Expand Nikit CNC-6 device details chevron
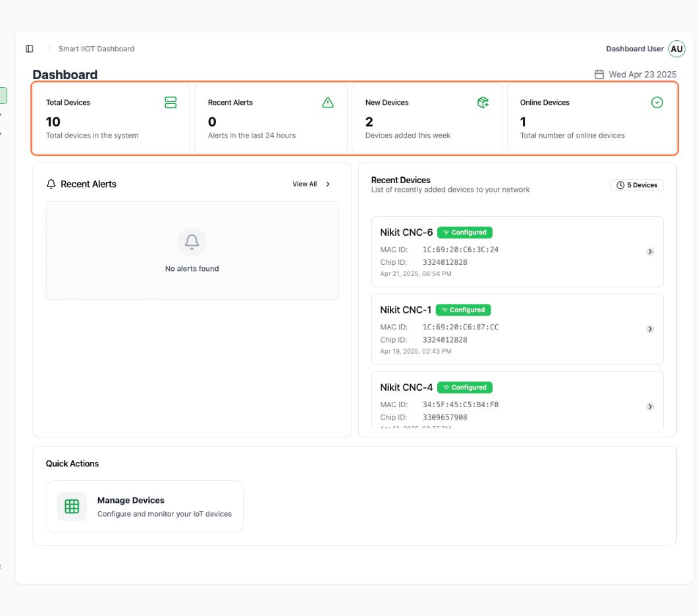The image size is (698, 616). 650,252
